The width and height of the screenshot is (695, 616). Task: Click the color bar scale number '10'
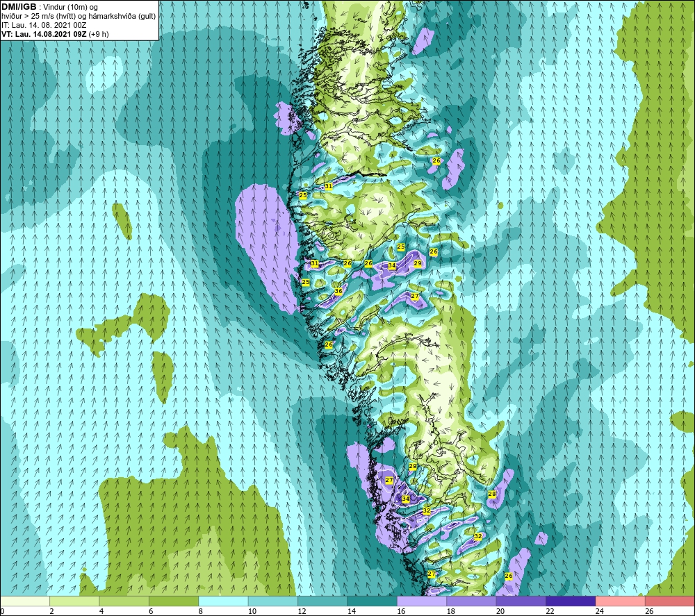pyautogui.click(x=252, y=611)
